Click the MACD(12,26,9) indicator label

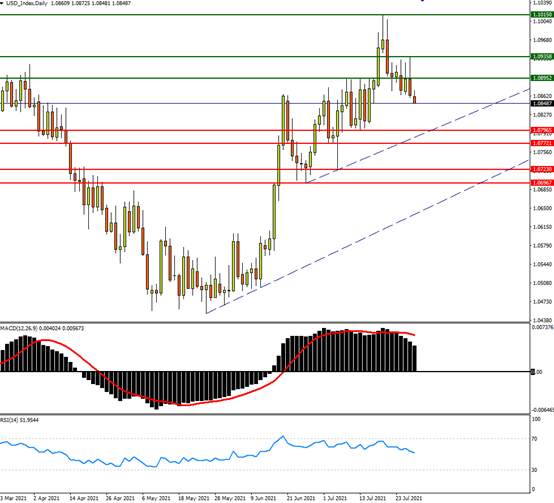point(18,328)
